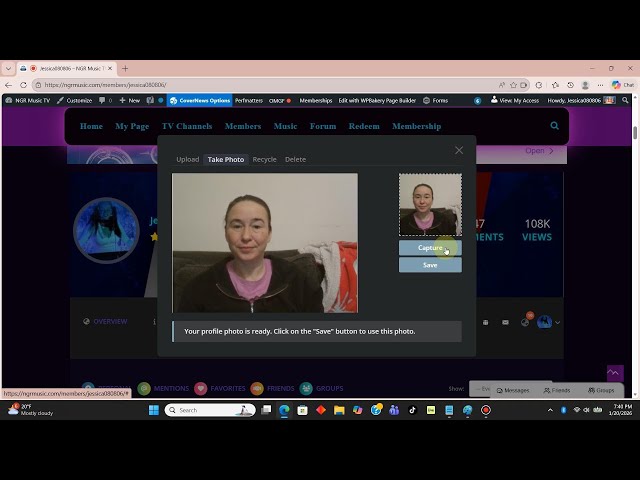The width and height of the screenshot is (640, 480).
Task: Open the banner's Open link
Action: point(539,151)
